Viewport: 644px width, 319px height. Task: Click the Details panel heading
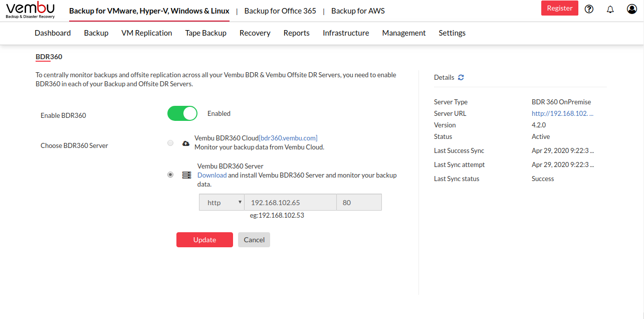click(x=444, y=77)
